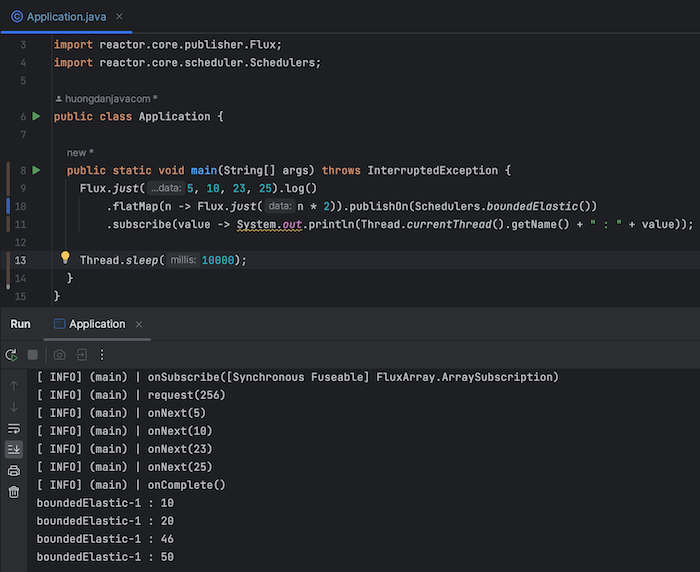Take a thread dump with the camera icon
This screenshot has height=572, width=700.
(x=59, y=355)
